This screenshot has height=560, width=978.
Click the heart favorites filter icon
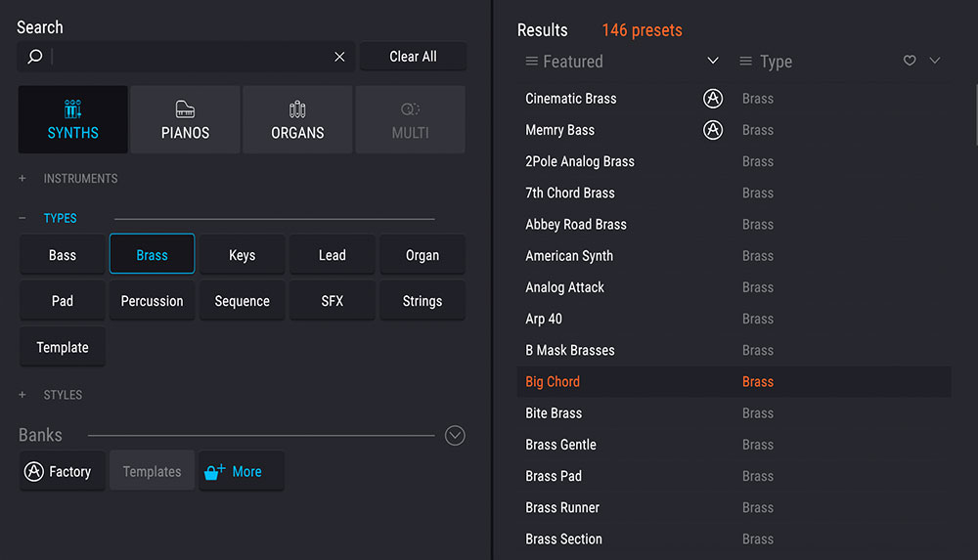(x=910, y=62)
